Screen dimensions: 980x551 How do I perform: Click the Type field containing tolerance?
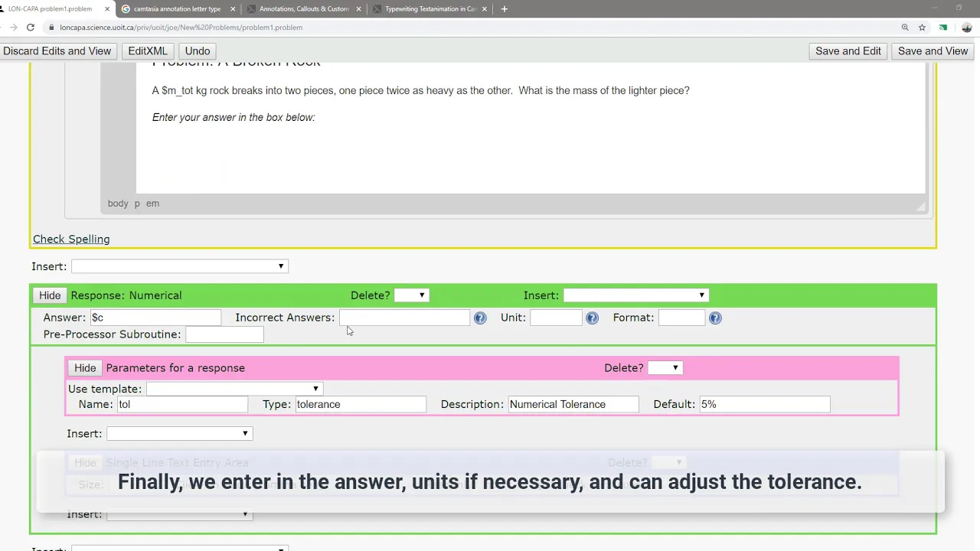click(x=361, y=405)
